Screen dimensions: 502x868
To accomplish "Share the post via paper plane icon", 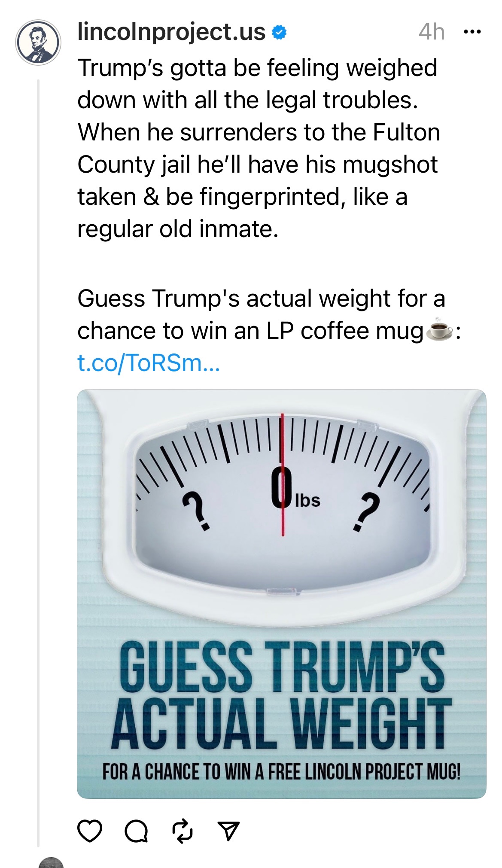I will click(x=228, y=831).
